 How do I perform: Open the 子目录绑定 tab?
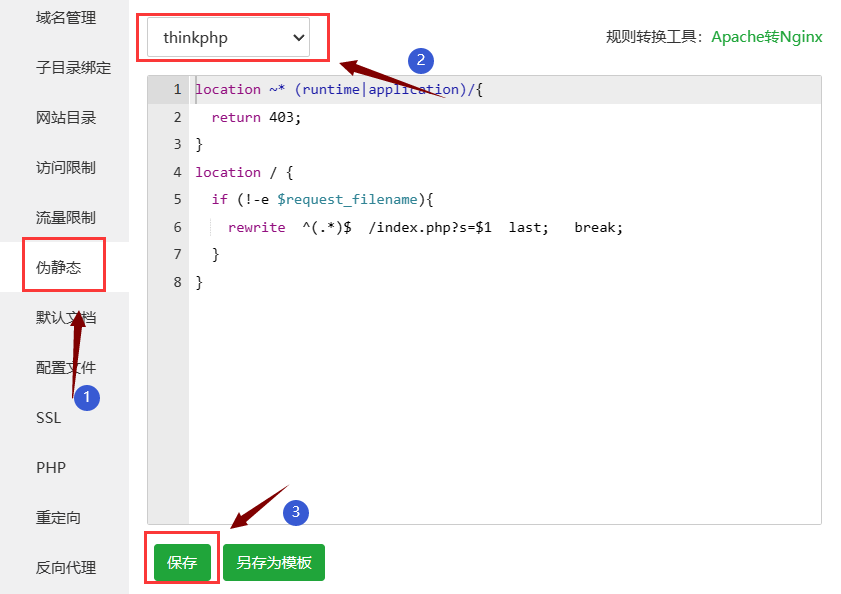click(x=73, y=68)
